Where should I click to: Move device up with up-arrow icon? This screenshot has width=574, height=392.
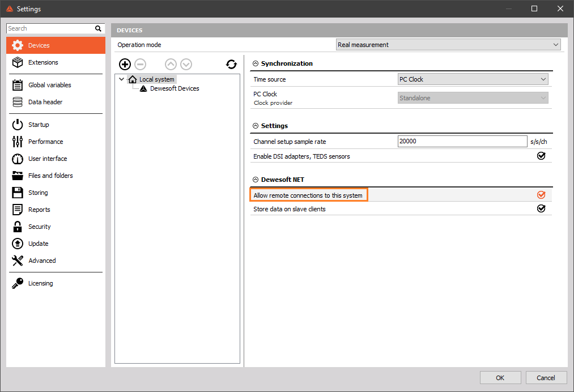171,65
